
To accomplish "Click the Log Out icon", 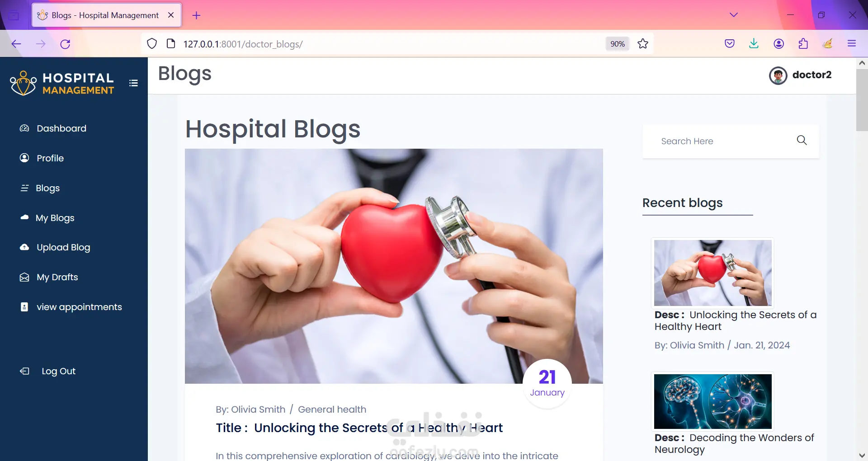I will pyautogui.click(x=24, y=371).
